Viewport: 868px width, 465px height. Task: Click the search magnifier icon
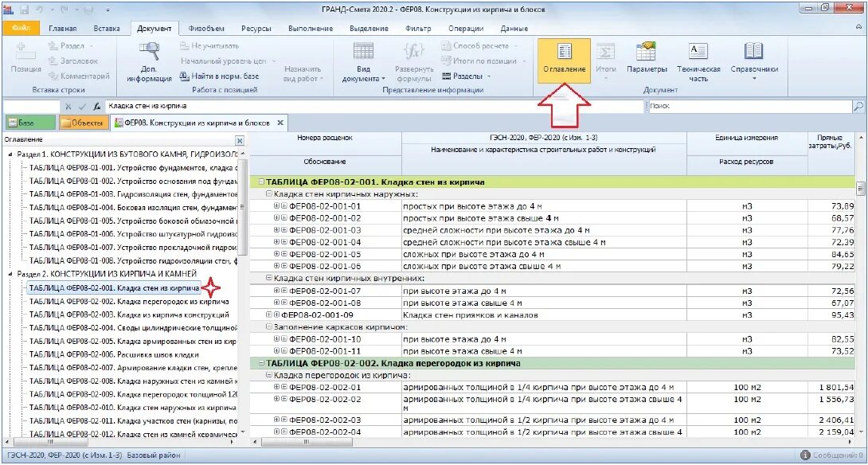858,106
